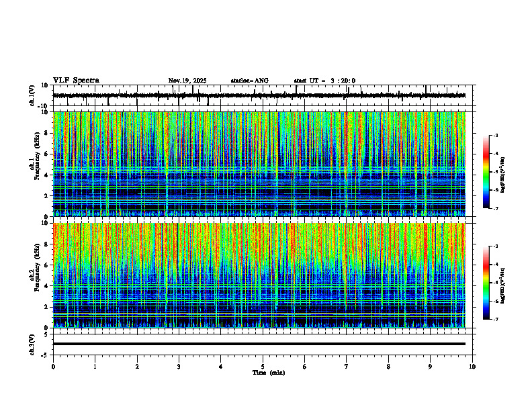Image resolution: width=532 pixels, height=411 pixels.
Task: Click the "Time (min)" axis label
Action: [269, 373]
